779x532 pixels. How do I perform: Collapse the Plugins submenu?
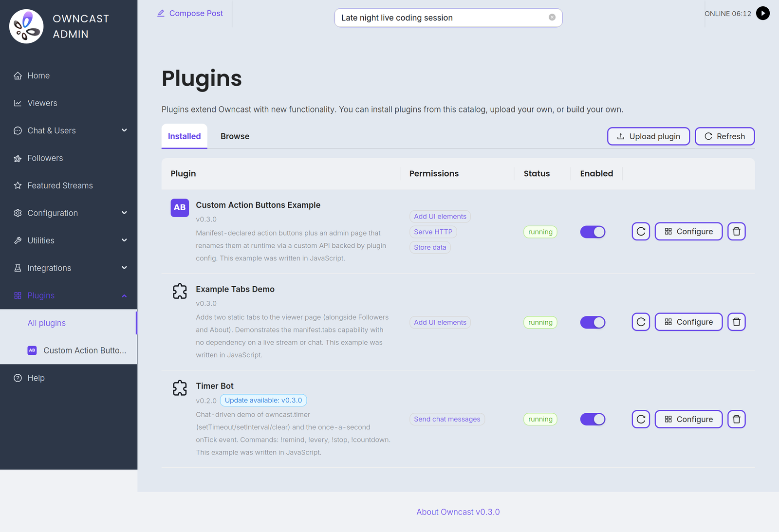124,295
